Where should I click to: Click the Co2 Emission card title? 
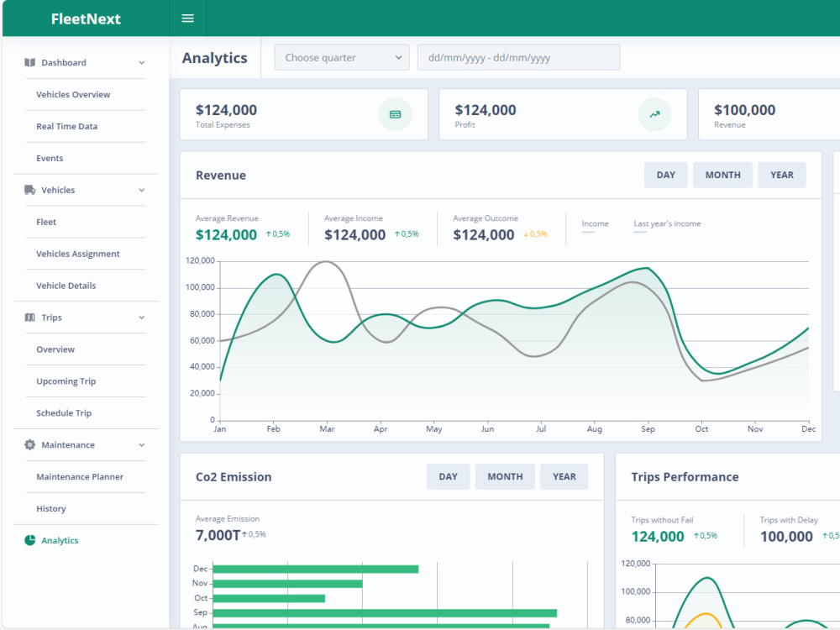pos(234,477)
